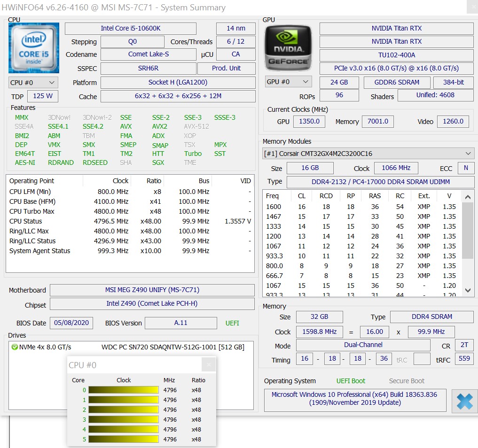
Task: Click the 800.0 XMP timing row
Action: pyautogui.click(x=362, y=266)
